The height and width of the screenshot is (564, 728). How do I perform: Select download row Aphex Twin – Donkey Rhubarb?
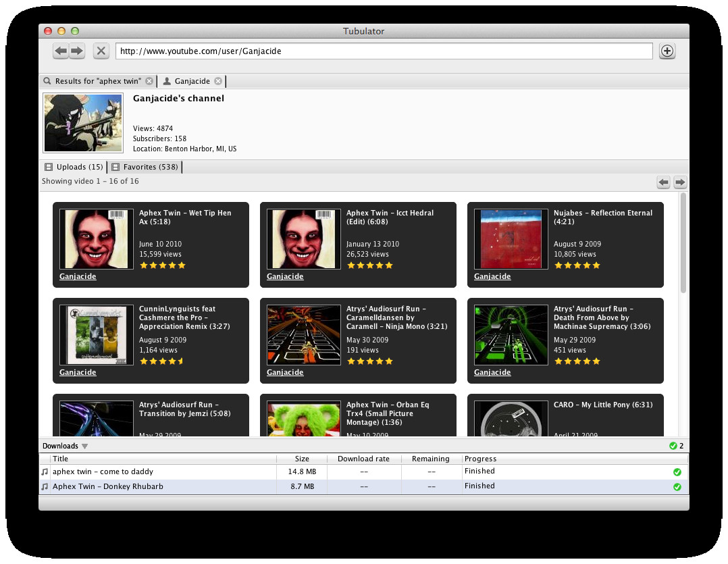(x=363, y=486)
